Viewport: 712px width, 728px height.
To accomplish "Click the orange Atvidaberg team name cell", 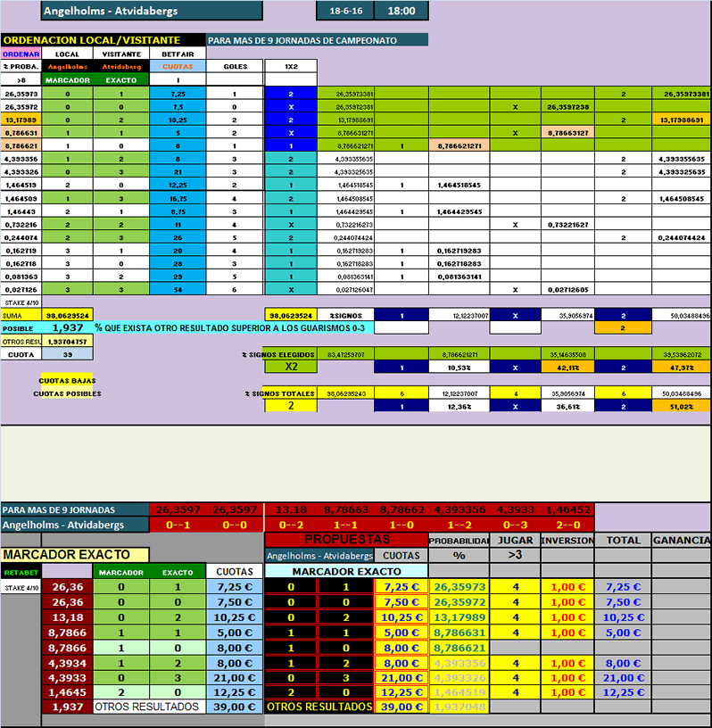I will pos(121,66).
